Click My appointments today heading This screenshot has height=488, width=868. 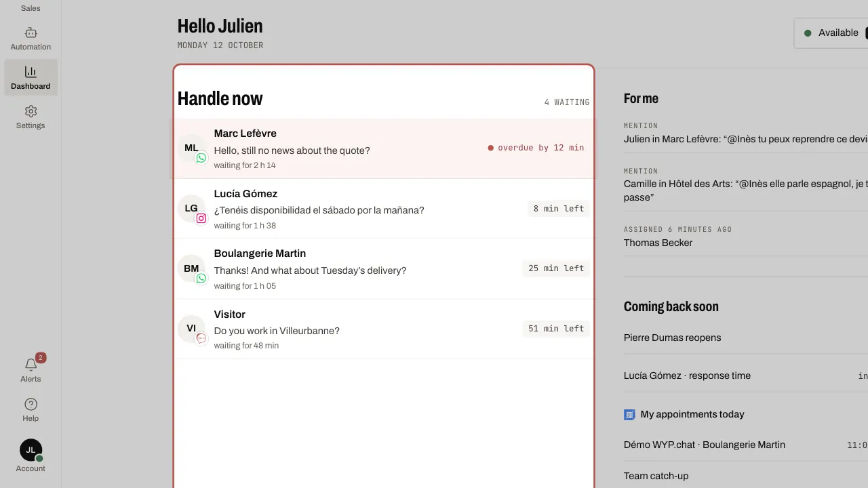coord(692,414)
